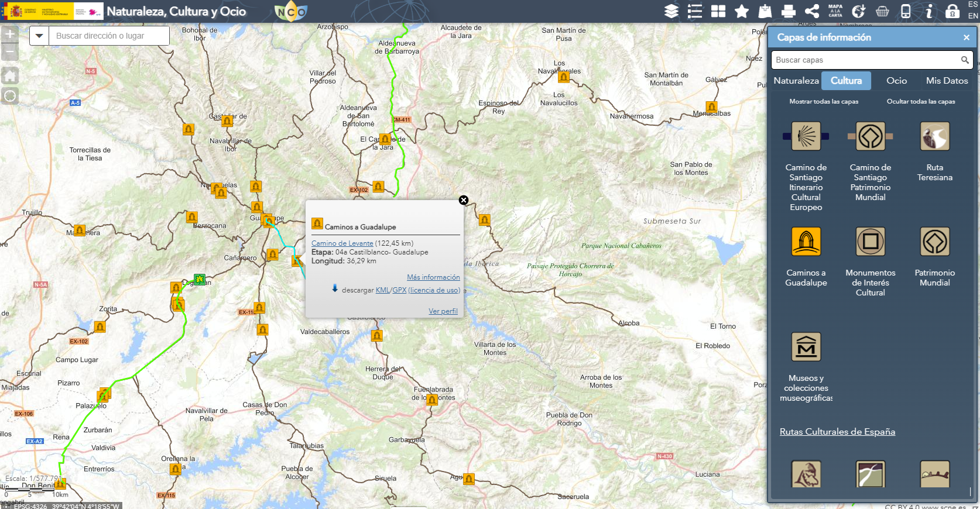The image size is (980, 509).
Task: Click the add-data map icon with plus
Action: (765, 11)
